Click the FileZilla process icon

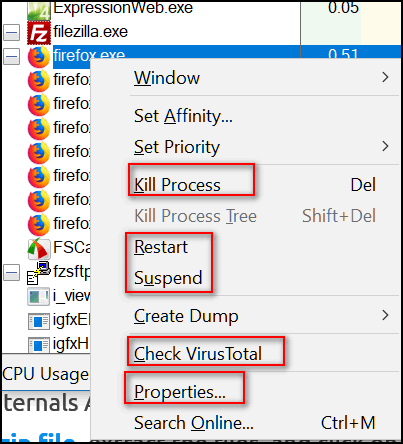(39, 33)
